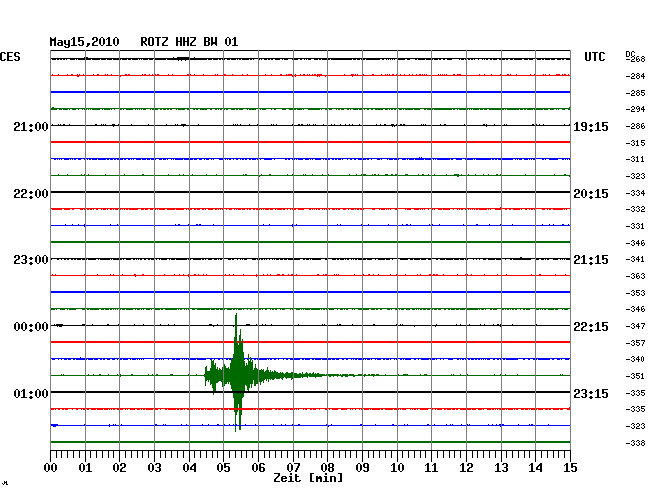Select the 21:00 local time label

coord(31,126)
